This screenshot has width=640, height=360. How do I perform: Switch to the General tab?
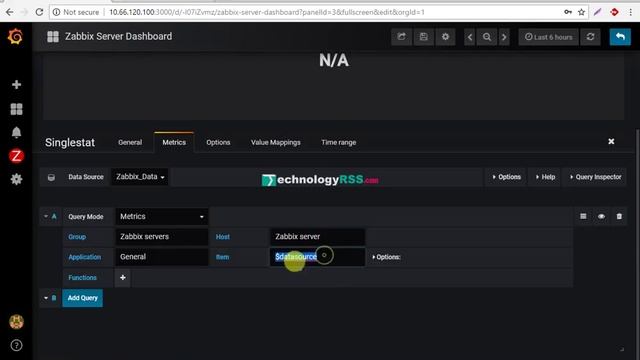point(130,142)
